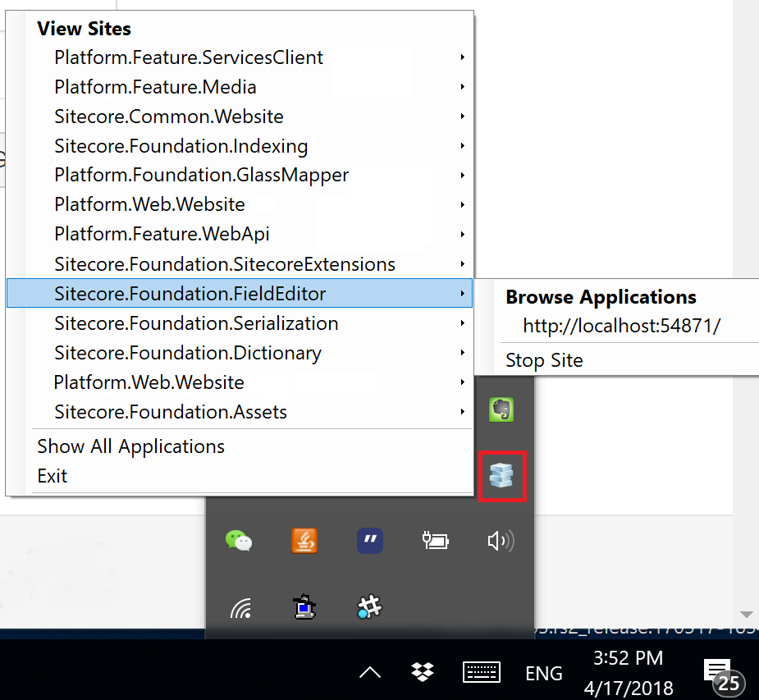Open the Wi-Fi network icon
Viewport: 759px width, 700px height.
240,608
